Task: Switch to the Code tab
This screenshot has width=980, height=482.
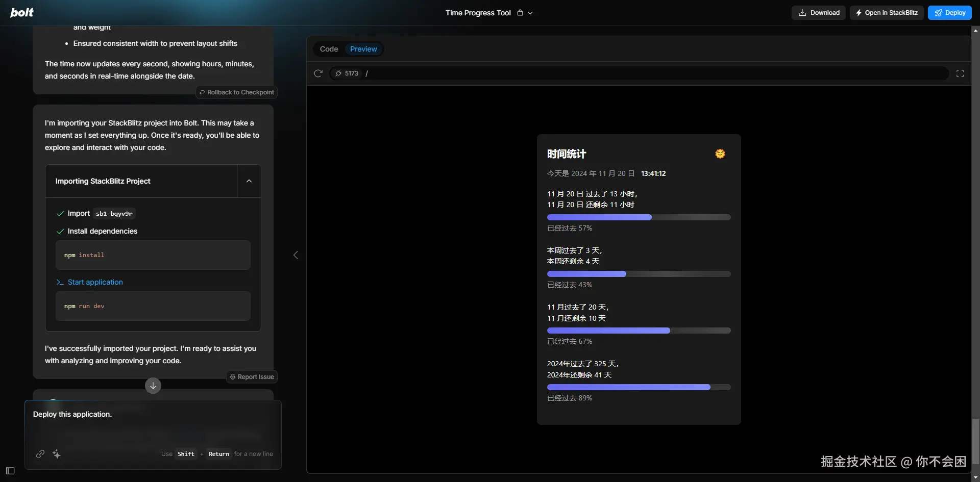Action: pyautogui.click(x=329, y=49)
